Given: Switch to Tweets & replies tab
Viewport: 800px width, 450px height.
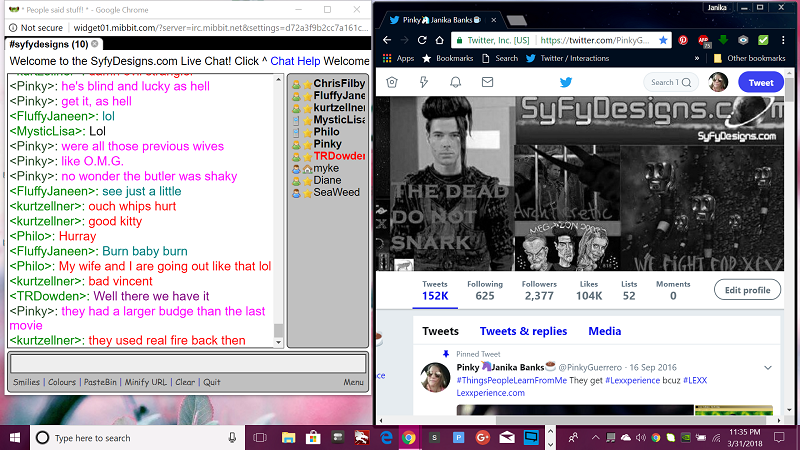Looking at the screenshot, I should coord(523,331).
